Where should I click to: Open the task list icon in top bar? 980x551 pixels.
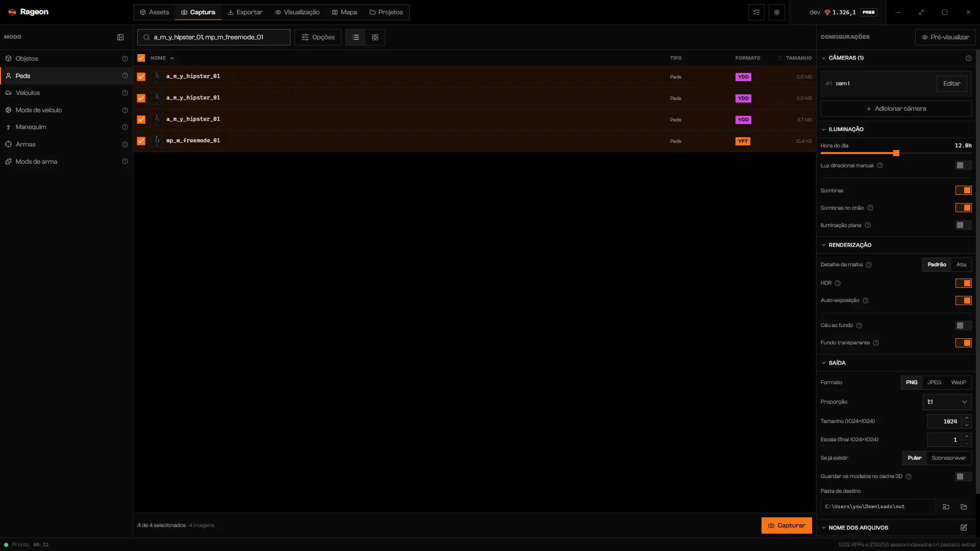(756, 12)
